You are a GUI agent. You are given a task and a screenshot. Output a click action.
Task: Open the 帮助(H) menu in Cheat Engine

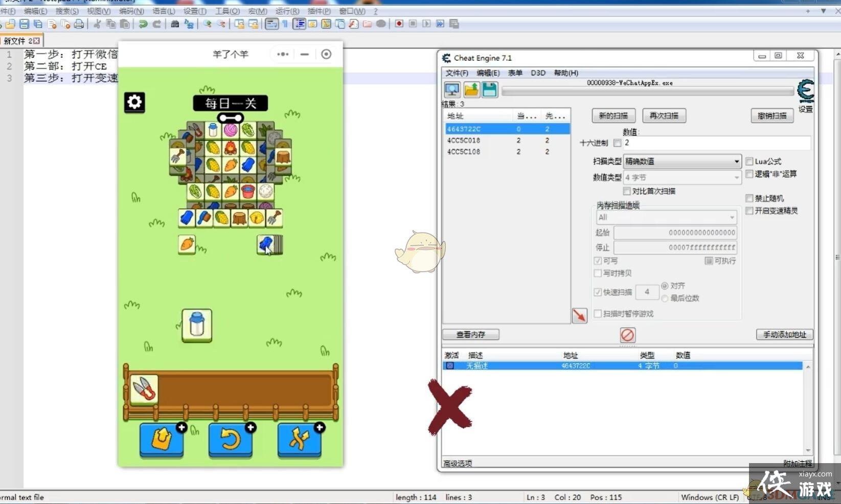[x=566, y=73]
